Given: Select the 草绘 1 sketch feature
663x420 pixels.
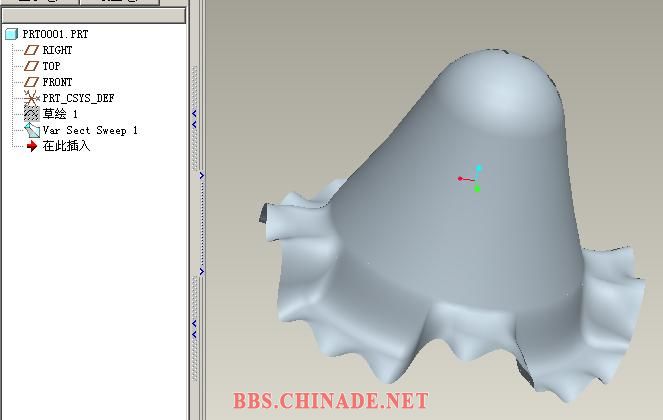Looking at the screenshot, I should (x=60, y=114).
